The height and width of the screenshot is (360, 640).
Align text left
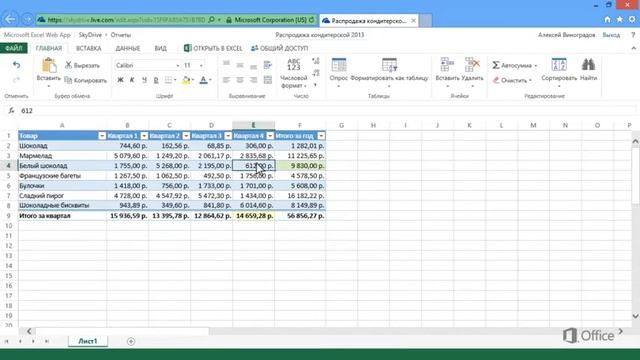227,80
